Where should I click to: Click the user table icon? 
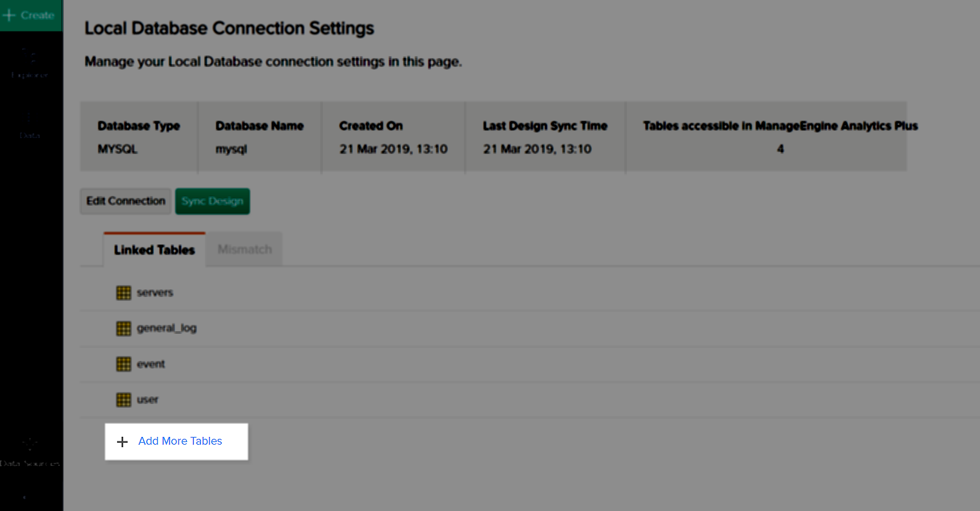[x=123, y=400]
